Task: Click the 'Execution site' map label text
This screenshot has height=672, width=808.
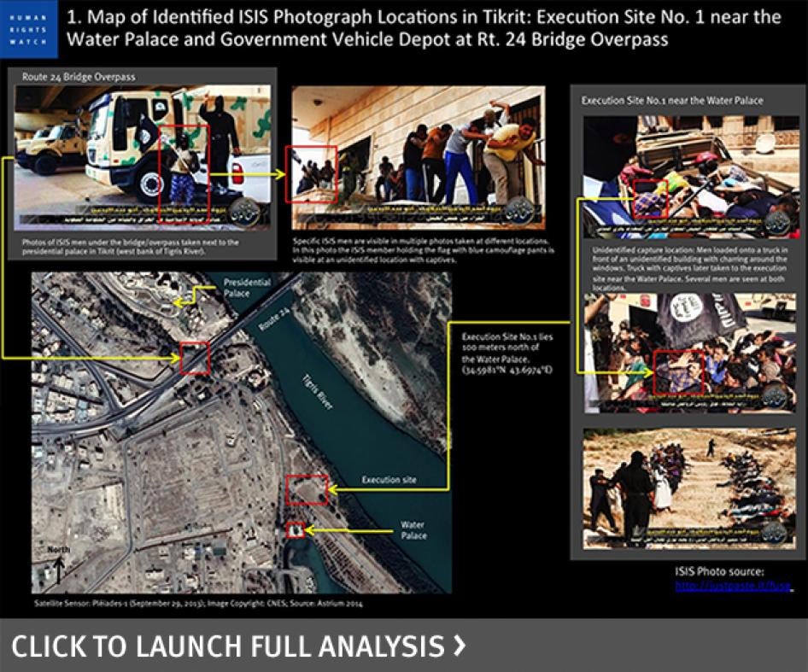Action: click(x=389, y=480)
